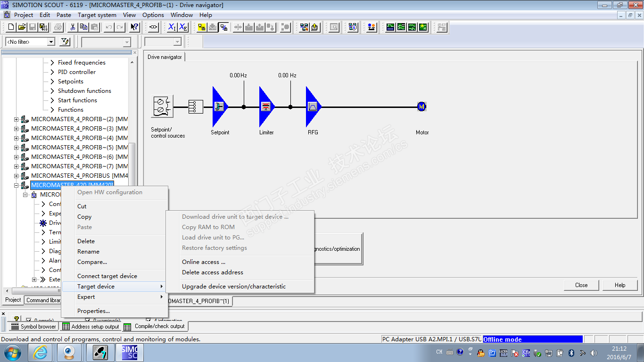Image resolution: width=644 pixels, height=362 pixels.
Task: Choose Compare... in context menu
Action: [115, 262]
